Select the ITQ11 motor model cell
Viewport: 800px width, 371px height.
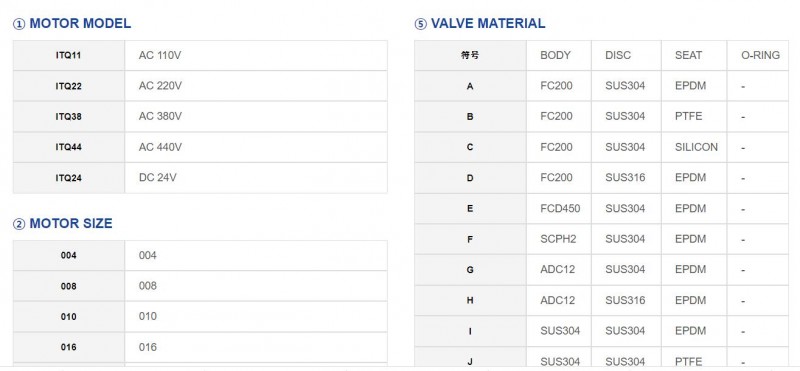coord(68,56)
